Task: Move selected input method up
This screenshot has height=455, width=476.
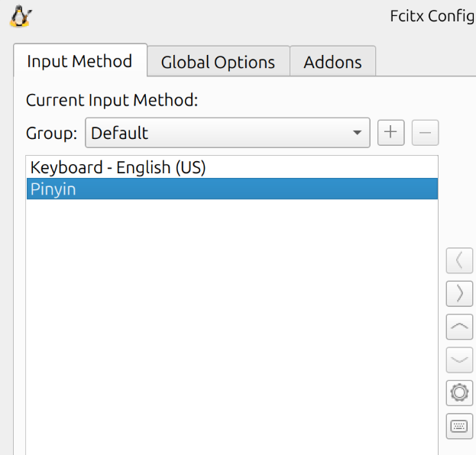Action: pos(458,326)
